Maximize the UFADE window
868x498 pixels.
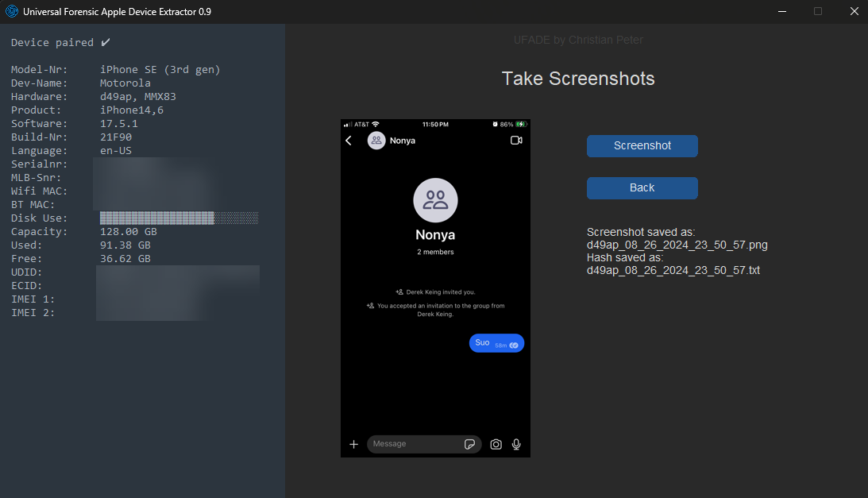817,12
